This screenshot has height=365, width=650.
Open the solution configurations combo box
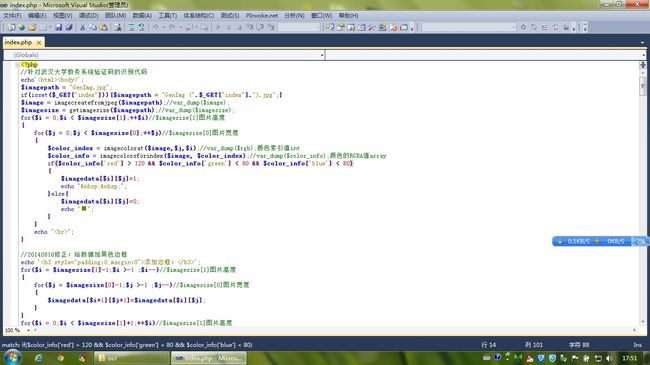[299, 27]
